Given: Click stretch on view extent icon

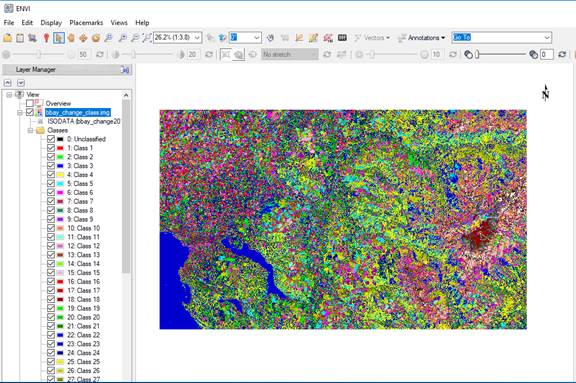Looking at the screenshot, I should coord(226,54).
